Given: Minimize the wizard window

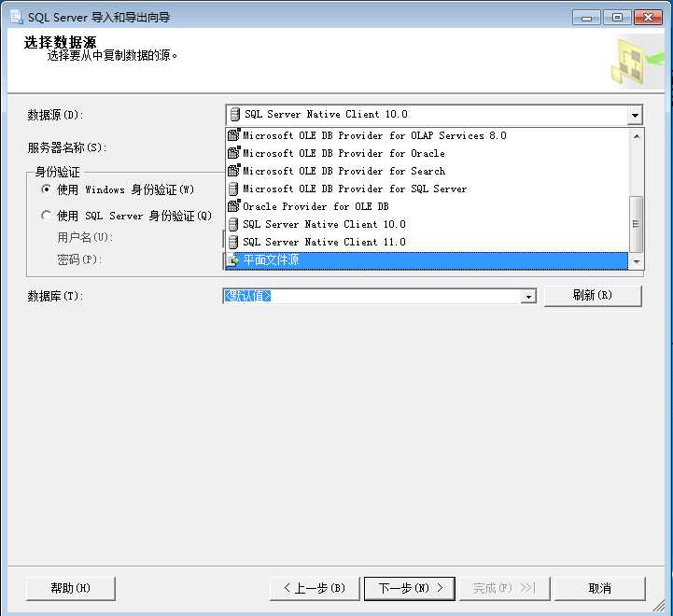Looking at the screenshot, I should [x=586, y=18].
